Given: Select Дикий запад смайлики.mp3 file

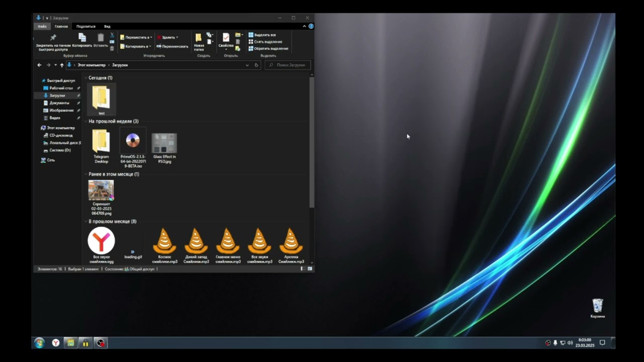Looking at the screenshot, I should [x=196, y=245].
